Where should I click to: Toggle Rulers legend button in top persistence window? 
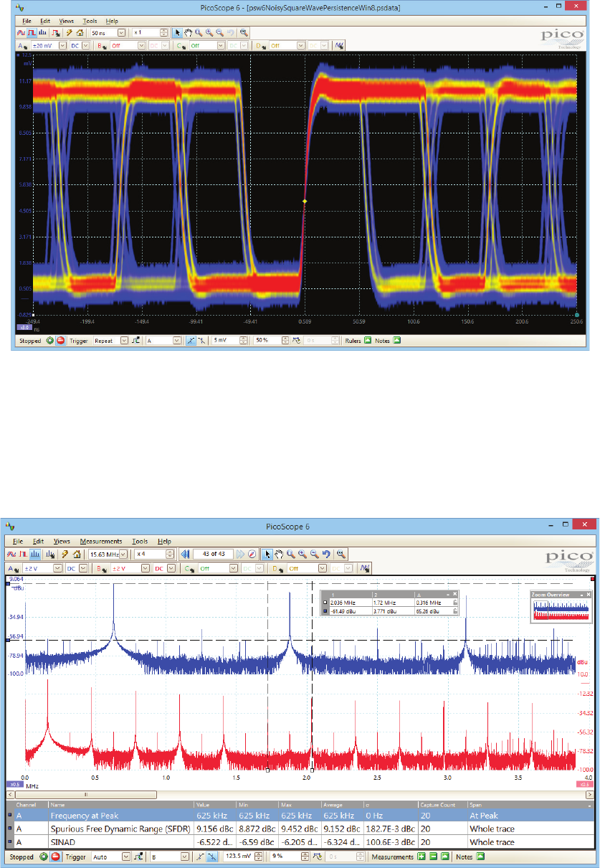(368, 341)
